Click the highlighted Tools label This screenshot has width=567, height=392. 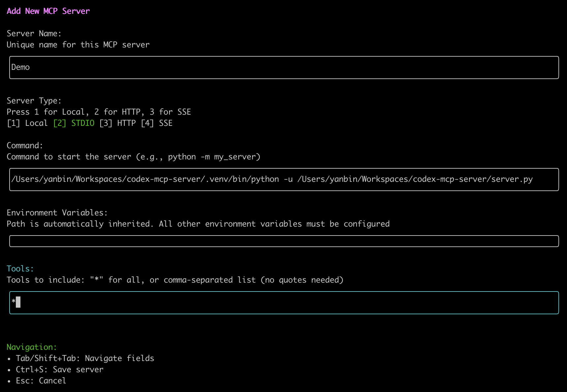(x=20, y=269)
